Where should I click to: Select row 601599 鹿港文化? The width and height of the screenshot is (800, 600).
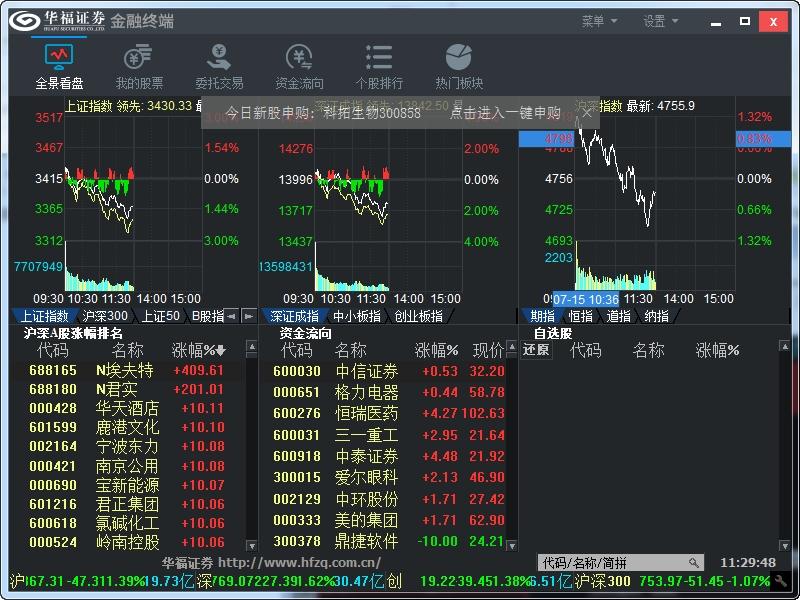pos(129,428)
